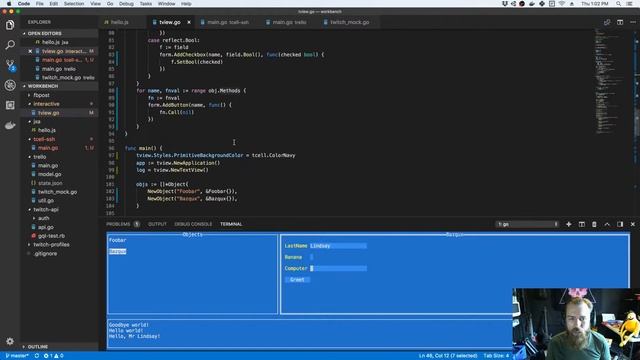Open Notification Center in macOS menu bar
Viewport: 640px width, 360px height.
tap(630, 4)
